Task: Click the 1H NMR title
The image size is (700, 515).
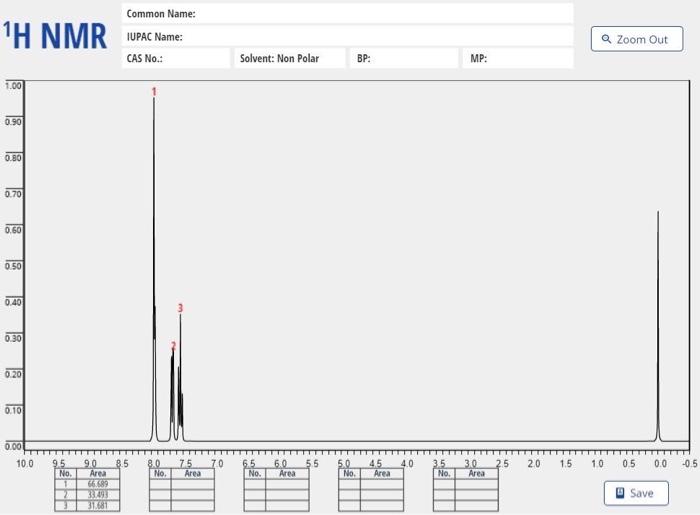Action: 55,35
